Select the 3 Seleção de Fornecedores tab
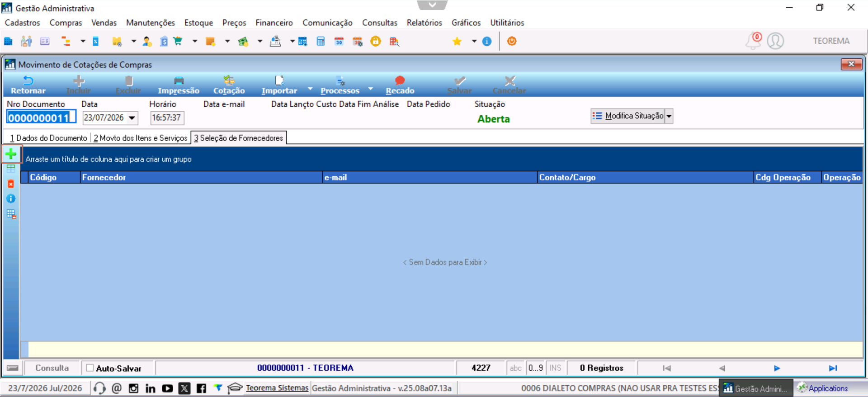 tap(239, 138)
